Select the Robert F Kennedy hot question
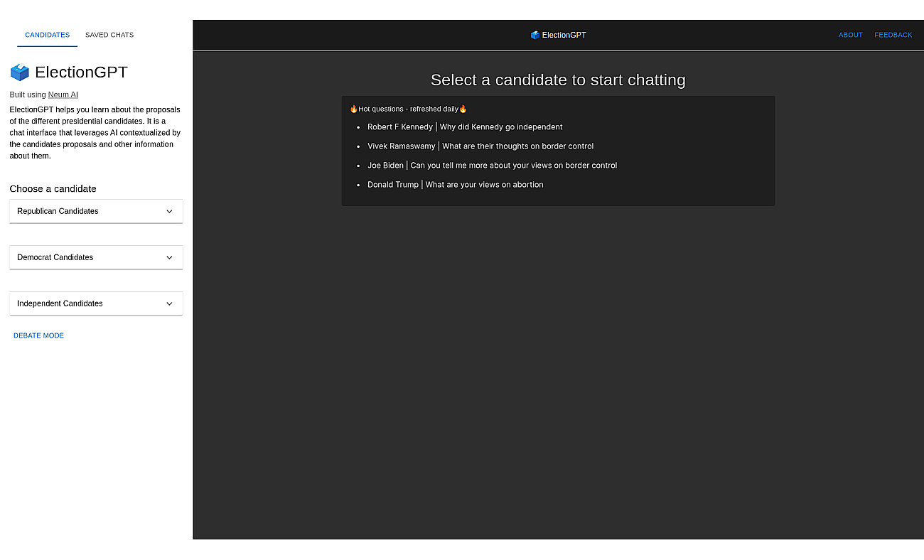 pyautogui.click(x=465, y=127)
